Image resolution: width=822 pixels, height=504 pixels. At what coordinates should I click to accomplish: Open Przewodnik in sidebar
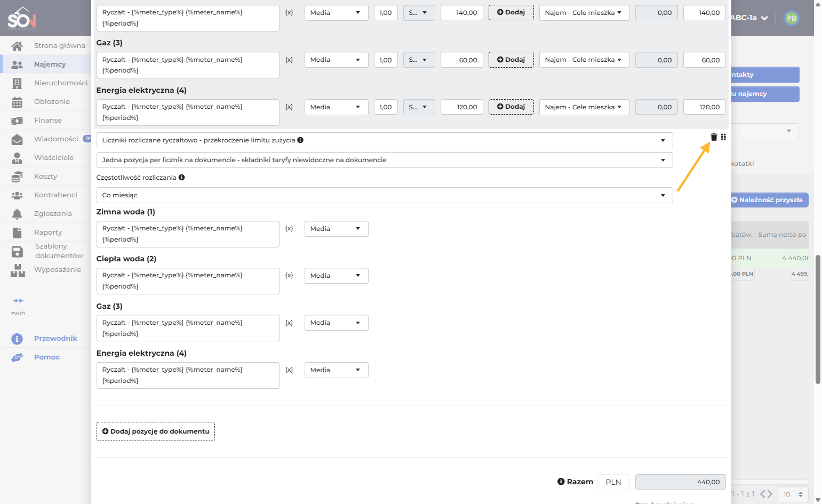click(x=55, y=339)
